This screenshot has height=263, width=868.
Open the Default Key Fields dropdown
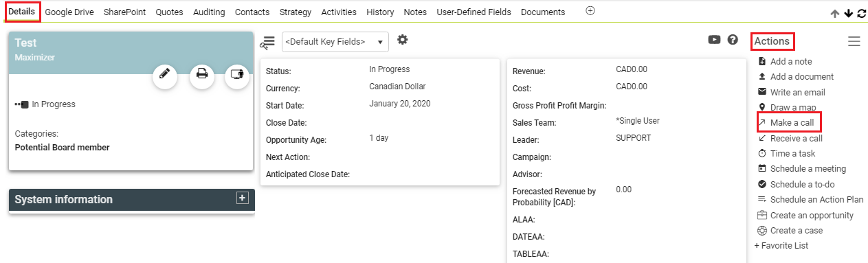[335, 42]
